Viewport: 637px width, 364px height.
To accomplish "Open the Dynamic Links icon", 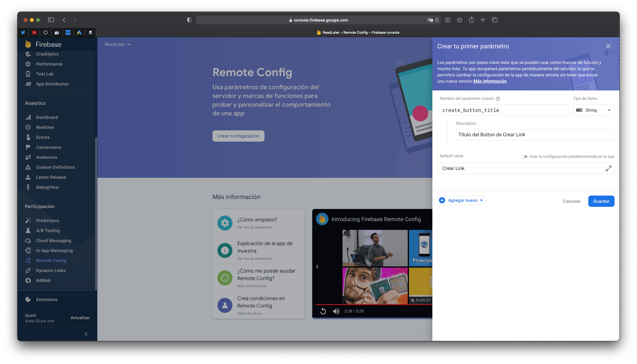I will point(28,270).
